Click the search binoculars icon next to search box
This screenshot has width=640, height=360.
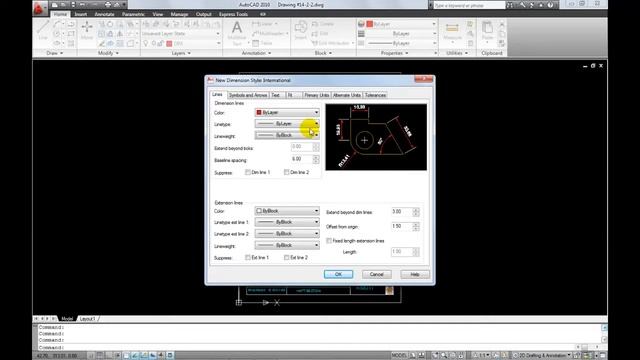pyautogui.click(x=510, y=5)
